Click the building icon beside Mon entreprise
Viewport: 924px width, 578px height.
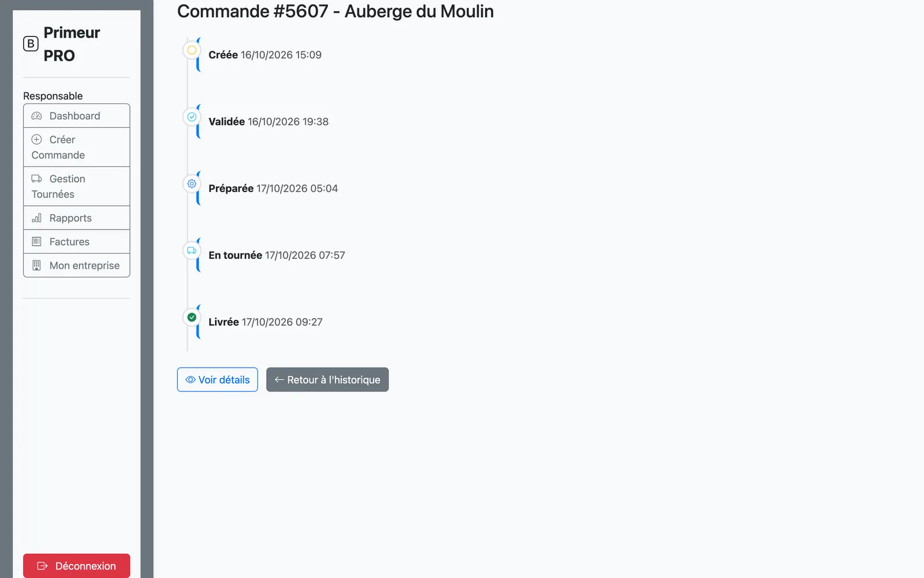point(36,265)
